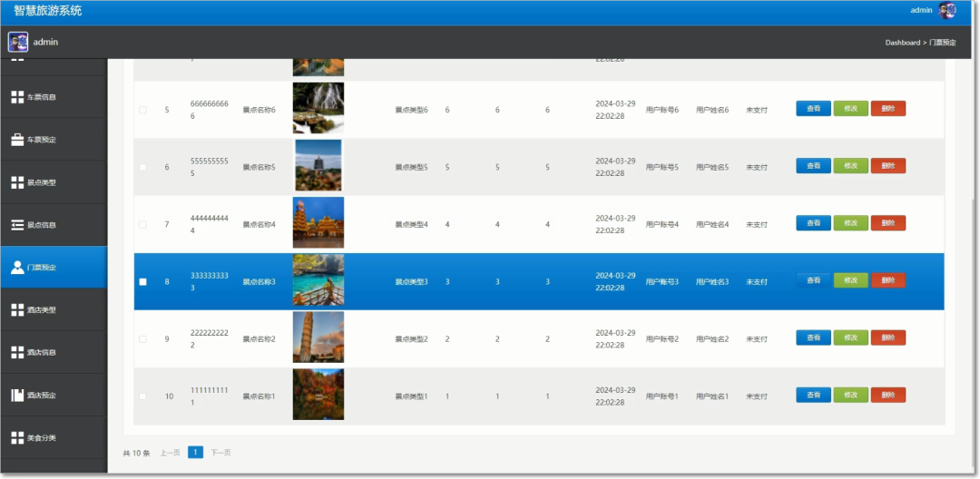Open the pagoda thumbnail of 景点名称5

[x=318, y=165]
